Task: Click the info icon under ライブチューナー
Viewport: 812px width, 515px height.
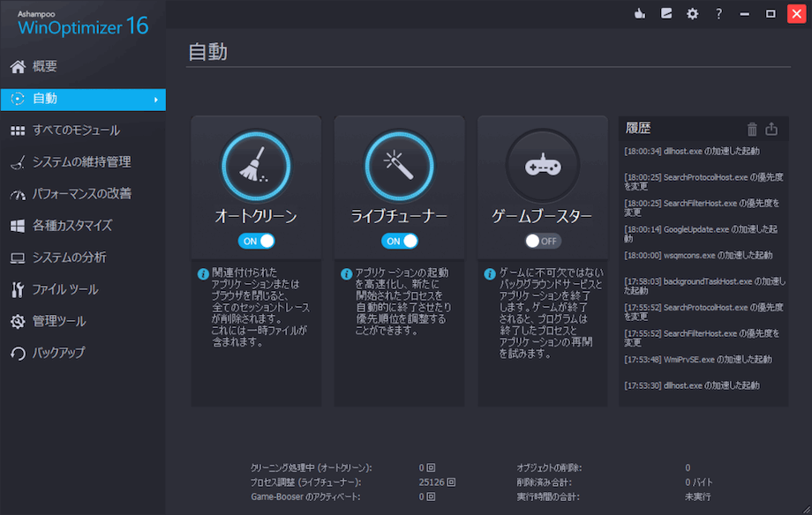Action: click(x=347, y=273)
